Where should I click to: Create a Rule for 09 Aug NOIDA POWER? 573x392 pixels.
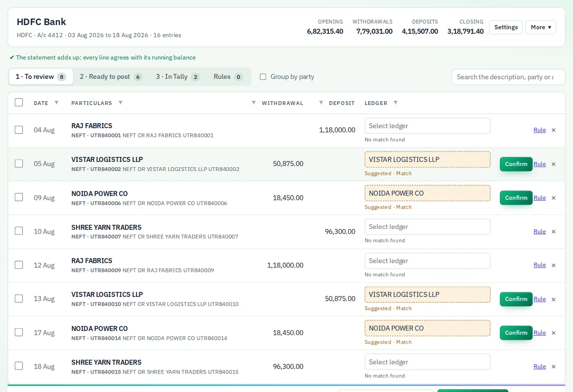coord(540,198)
